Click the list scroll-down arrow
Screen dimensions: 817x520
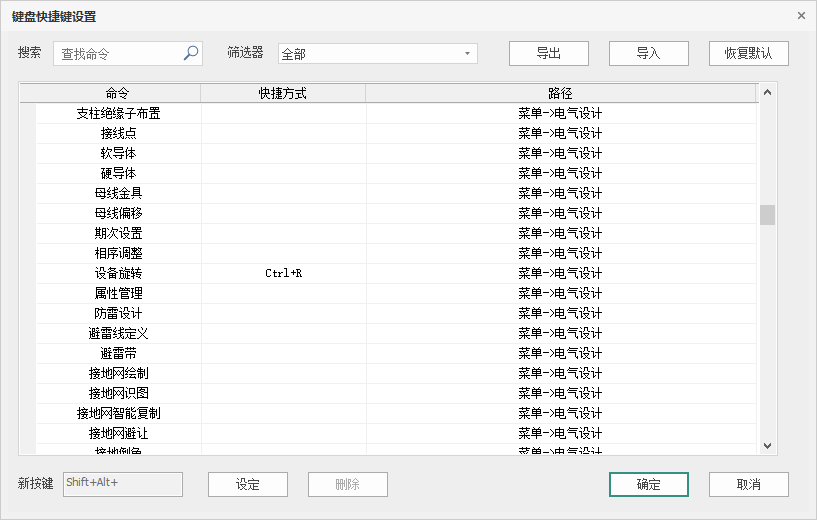pyautogui.click(x=767, y=445)
